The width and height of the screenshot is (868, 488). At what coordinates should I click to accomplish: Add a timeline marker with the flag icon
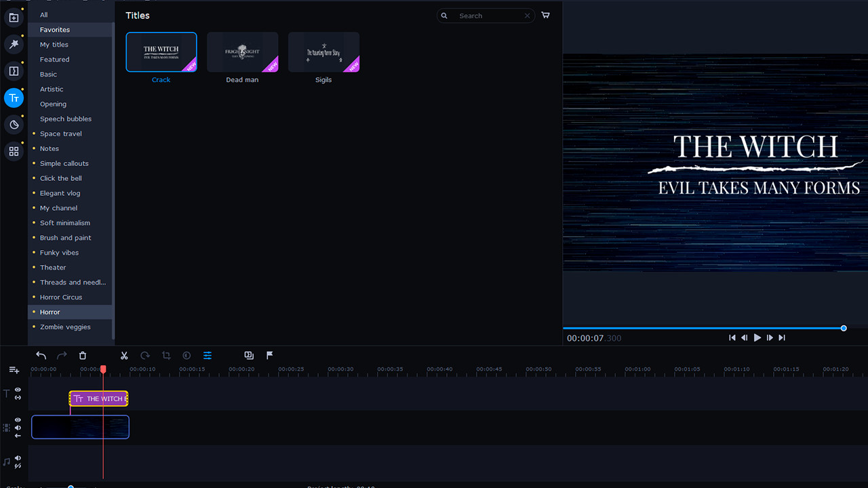[x=269, y=355]
